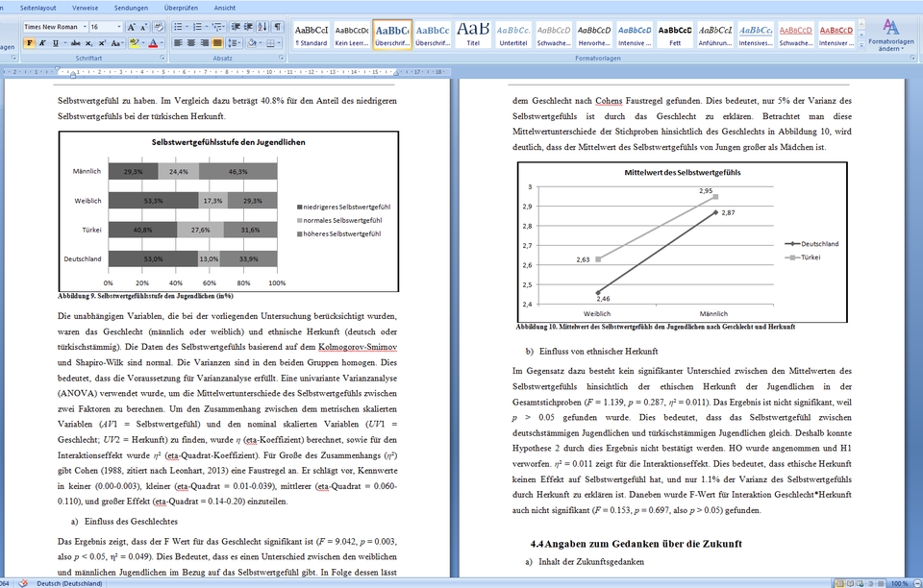
Task: Increase paragraph indent
Action: click(248, 27)
